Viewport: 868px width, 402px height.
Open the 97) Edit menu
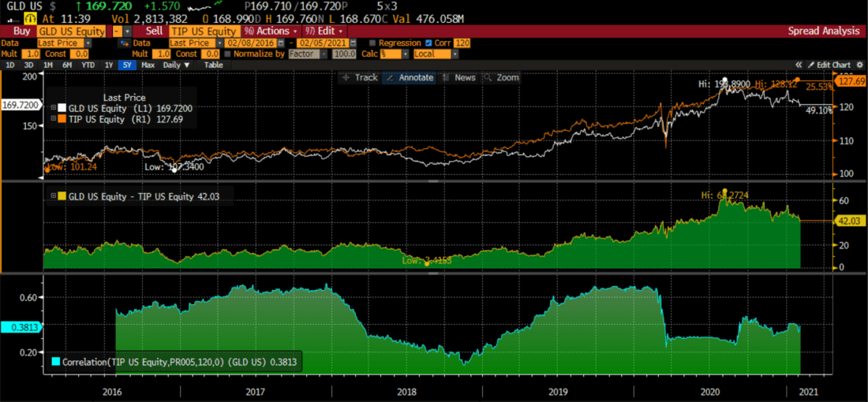[324, 32]
